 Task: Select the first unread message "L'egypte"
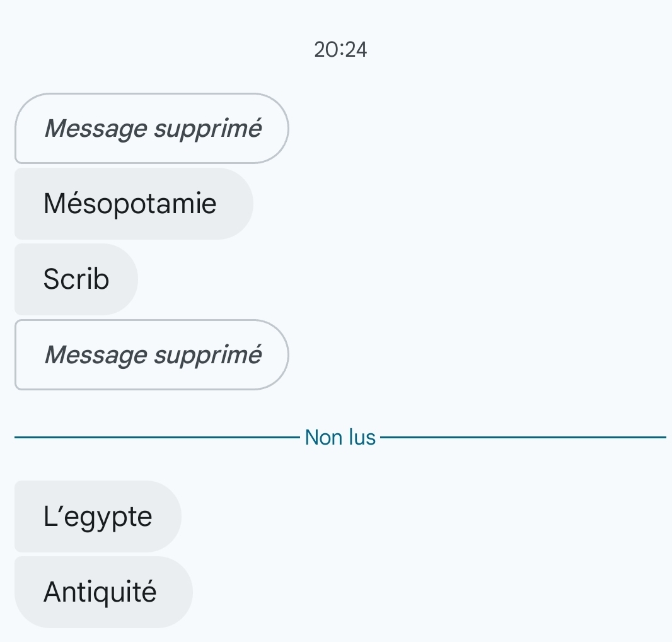(98, 517)
